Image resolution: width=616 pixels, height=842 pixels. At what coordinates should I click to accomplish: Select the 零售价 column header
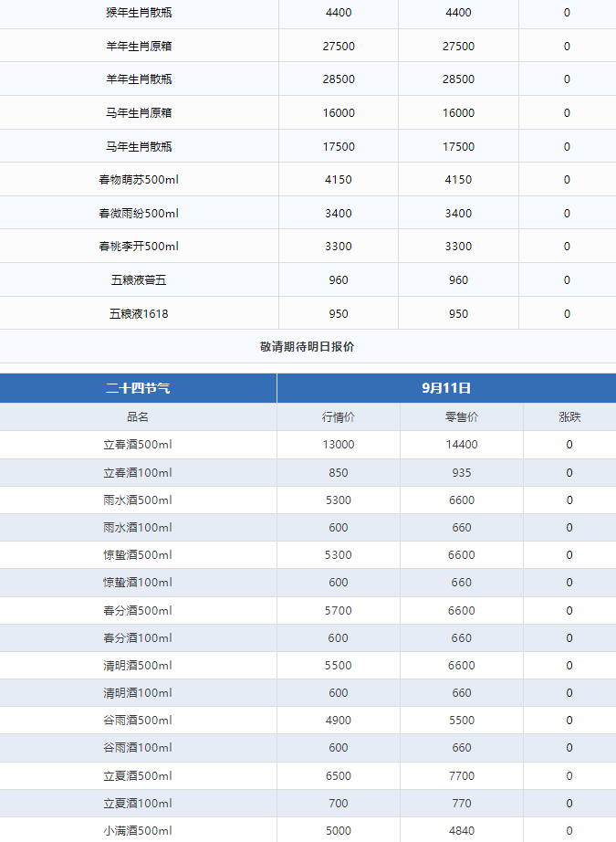coord(462,416)
